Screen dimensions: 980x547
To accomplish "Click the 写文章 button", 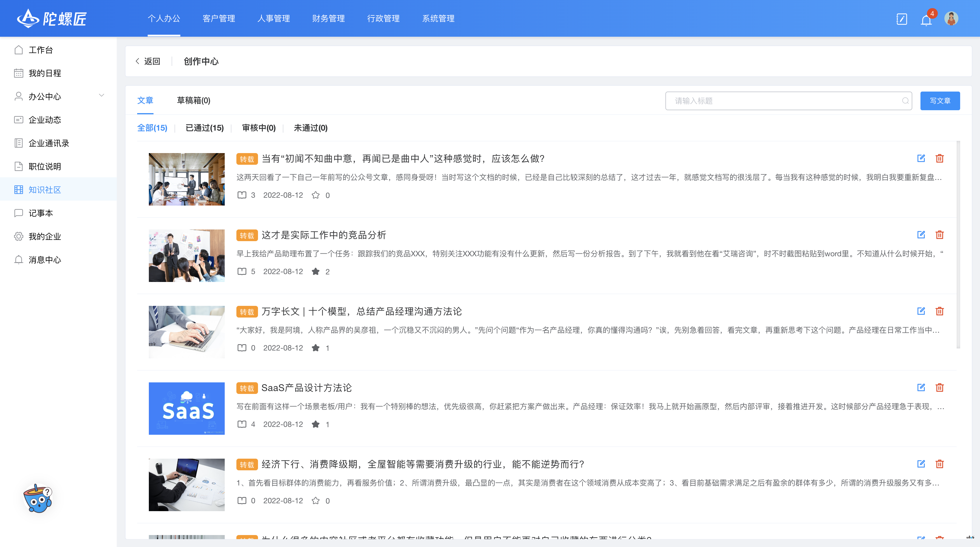I will [x=940, y=101].
